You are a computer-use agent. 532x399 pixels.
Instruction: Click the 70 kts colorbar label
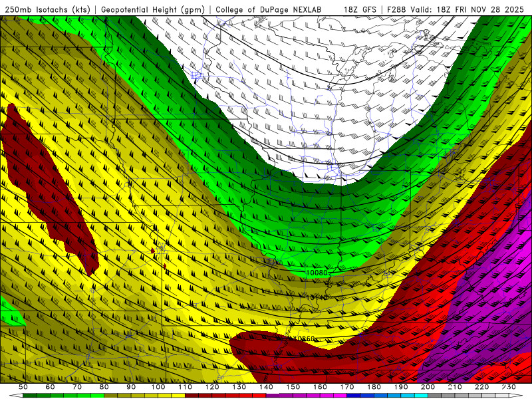point(77,387)
